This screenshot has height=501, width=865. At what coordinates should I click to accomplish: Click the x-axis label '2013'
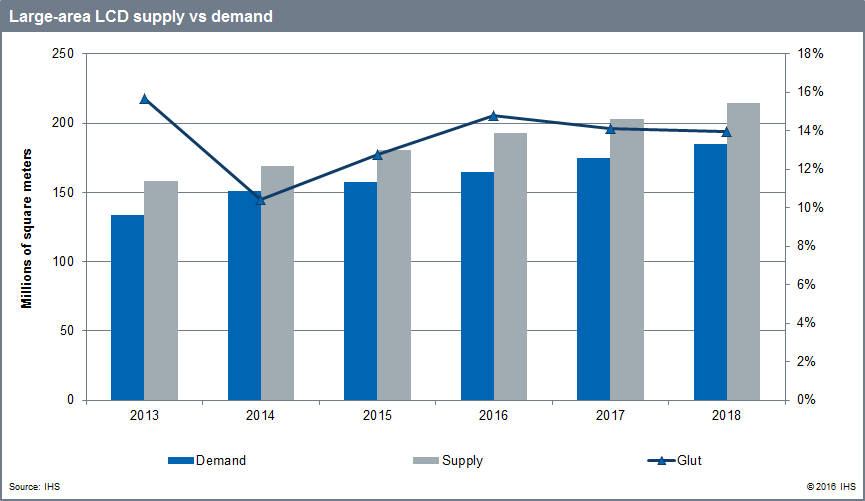144,415
